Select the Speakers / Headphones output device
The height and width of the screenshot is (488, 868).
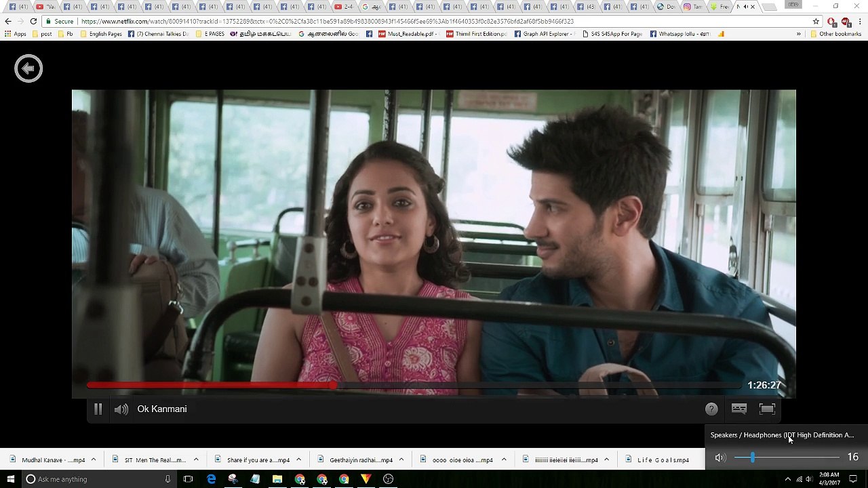(782, 435)
